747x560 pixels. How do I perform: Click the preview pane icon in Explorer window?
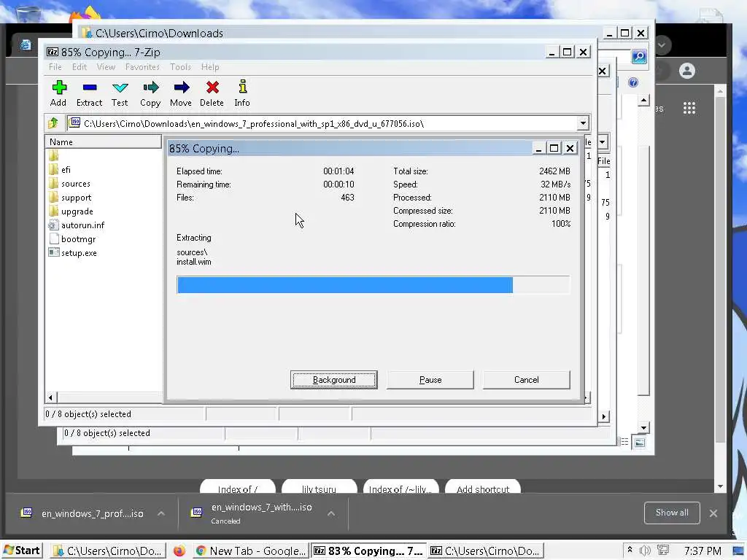(x=639, y=443)
